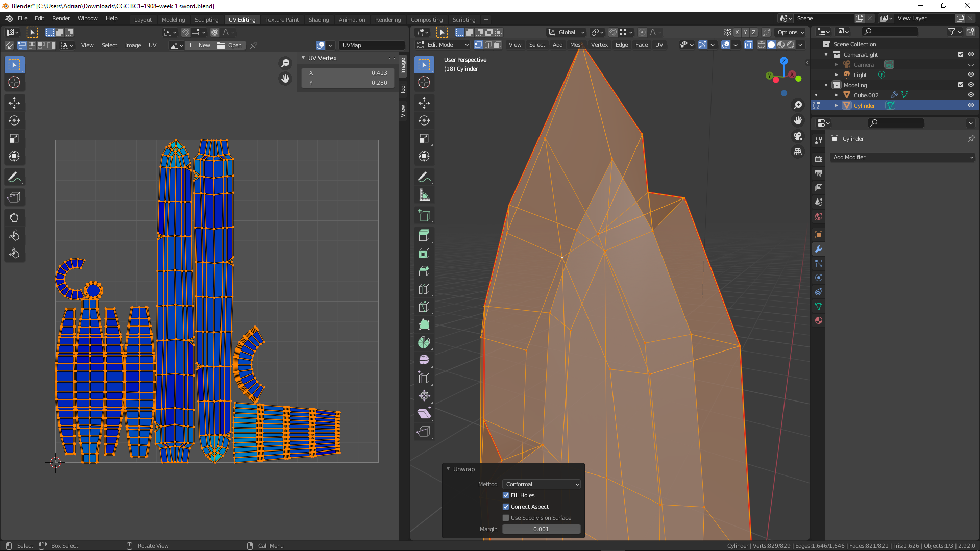Disable the Fill Holes checkbox
The height and width of the screenshot is (551, 980).
506,495
